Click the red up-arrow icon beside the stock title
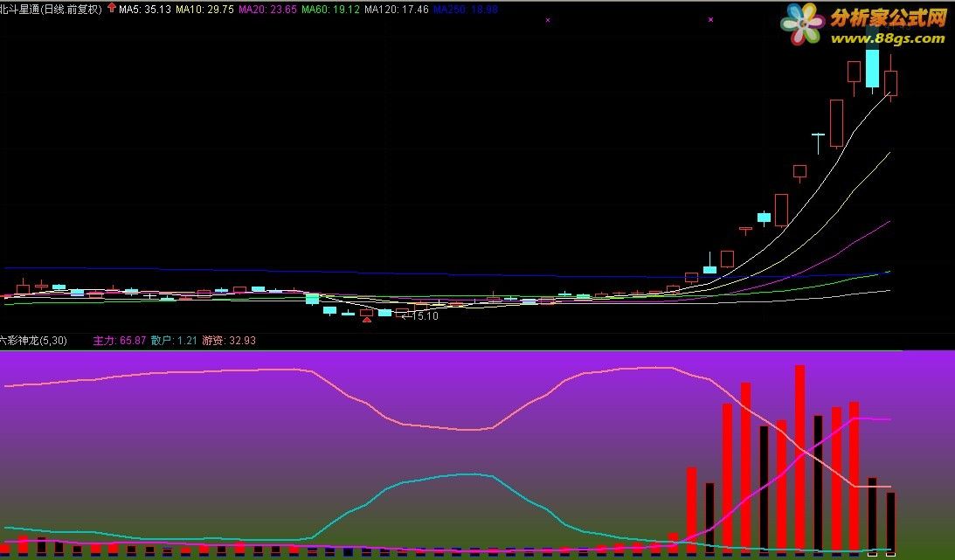955x560 pixels. coord(112,8)
